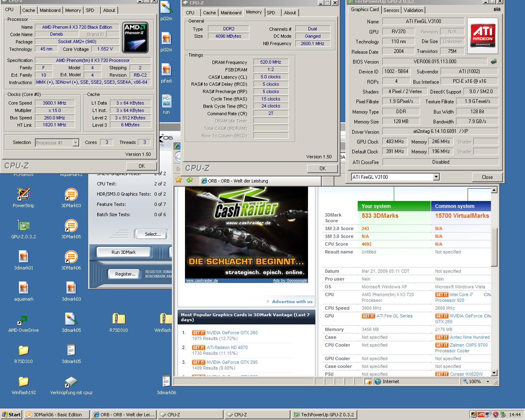This screenshot has height=420, width=525.
Task: Click the ATI Fire GL Series link
Action: pyautogui.click(x=395, y=316)
